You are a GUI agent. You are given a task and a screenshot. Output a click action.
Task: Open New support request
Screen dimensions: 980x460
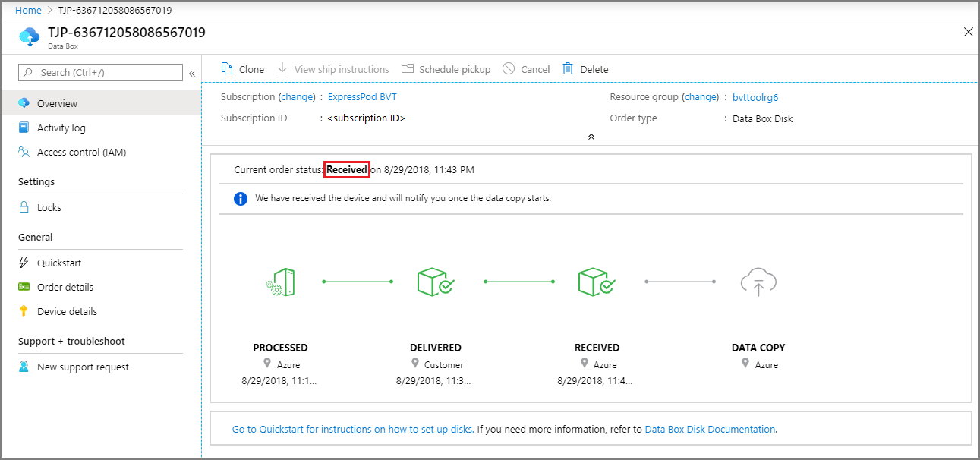coord(101,367)
